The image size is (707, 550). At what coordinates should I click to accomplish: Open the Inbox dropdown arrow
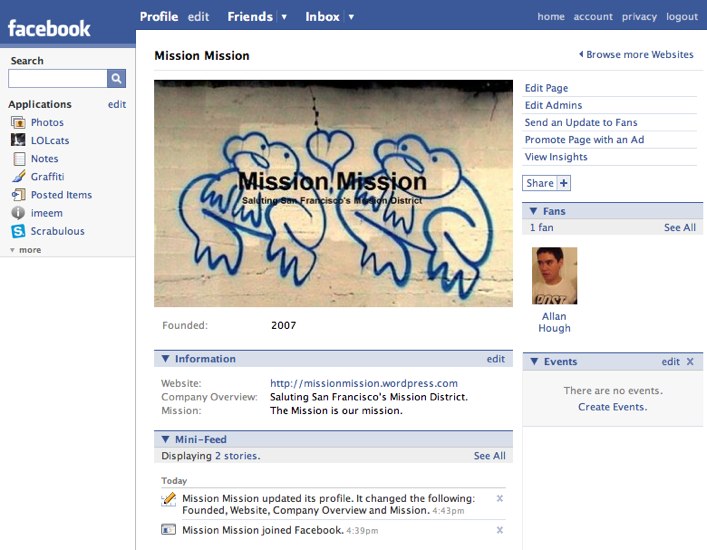(351, 17)
